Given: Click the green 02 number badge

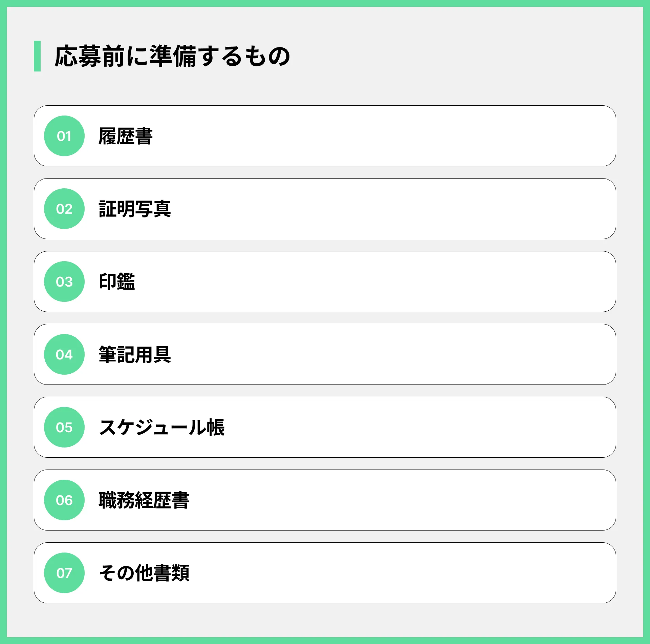Looking at the screenshot, I should click(64, 209).
